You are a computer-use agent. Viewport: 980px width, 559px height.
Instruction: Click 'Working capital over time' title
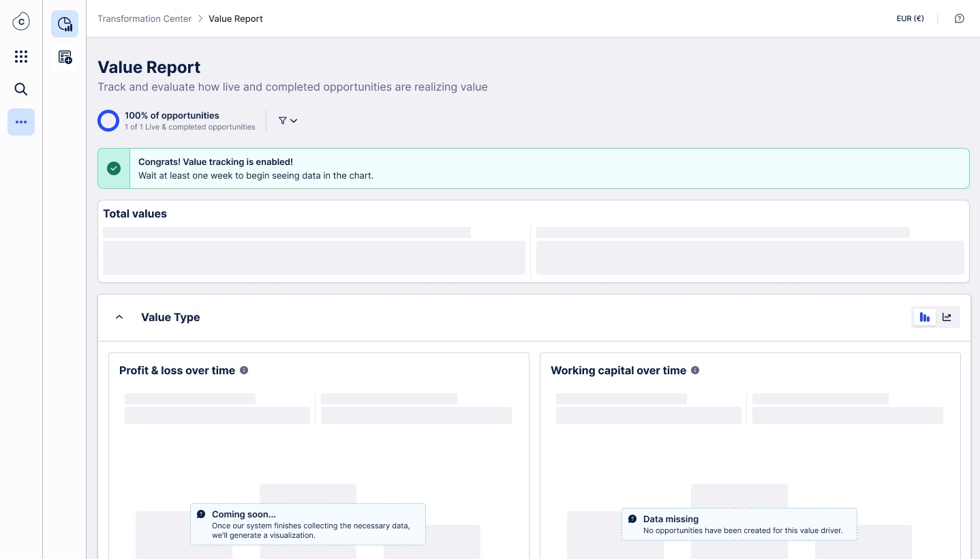tap(618, 370)
